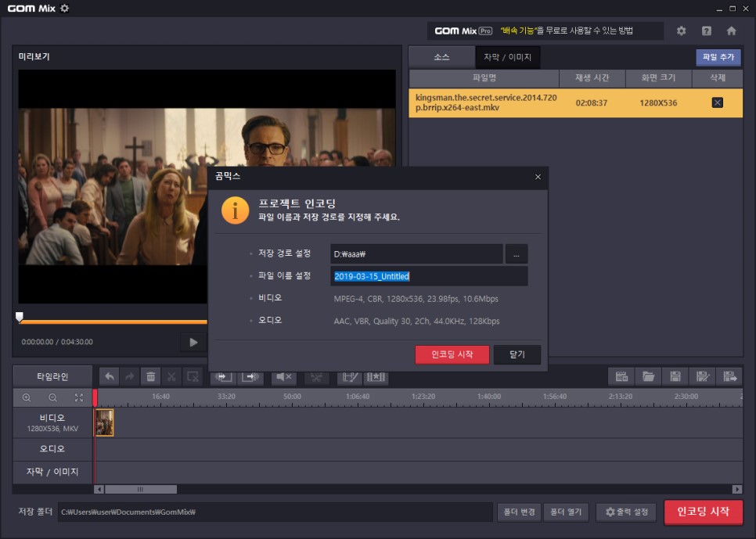Remove kingsman file with X delete icon
Image resolution: width=756 pixels, height=539 pixels.
pyautogui.click(x=718, y=102)
